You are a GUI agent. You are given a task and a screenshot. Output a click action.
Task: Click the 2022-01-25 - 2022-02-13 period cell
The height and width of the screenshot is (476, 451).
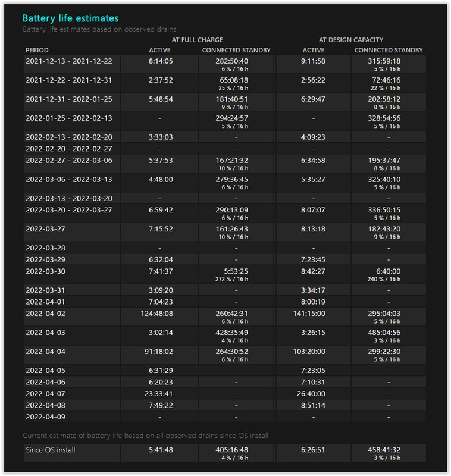click(68, 118)
